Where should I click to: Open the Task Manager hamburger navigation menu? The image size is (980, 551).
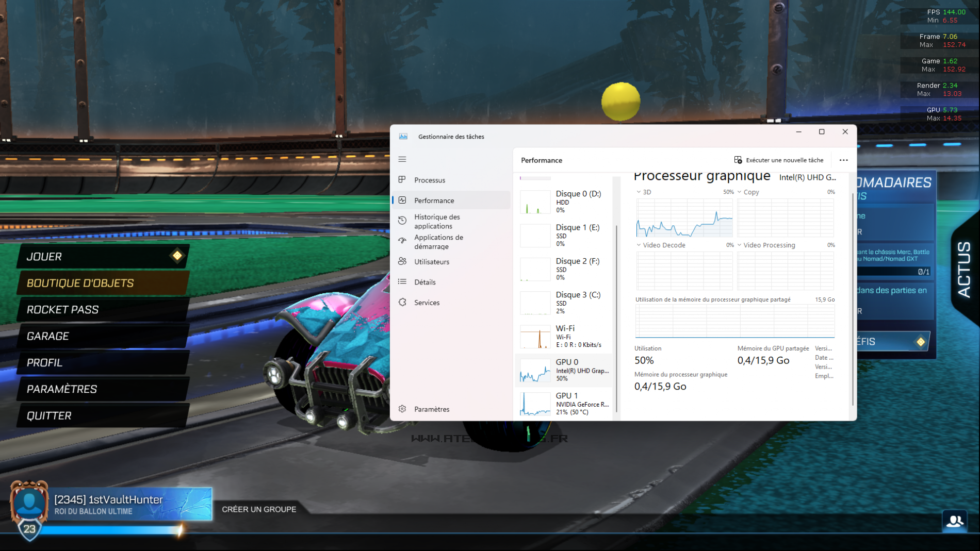402,159
